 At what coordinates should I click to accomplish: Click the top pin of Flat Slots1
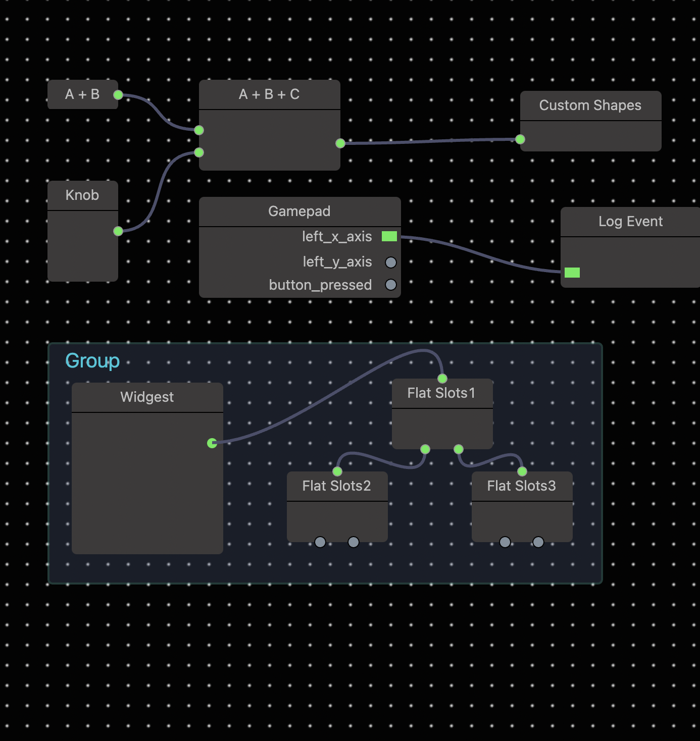442,379
